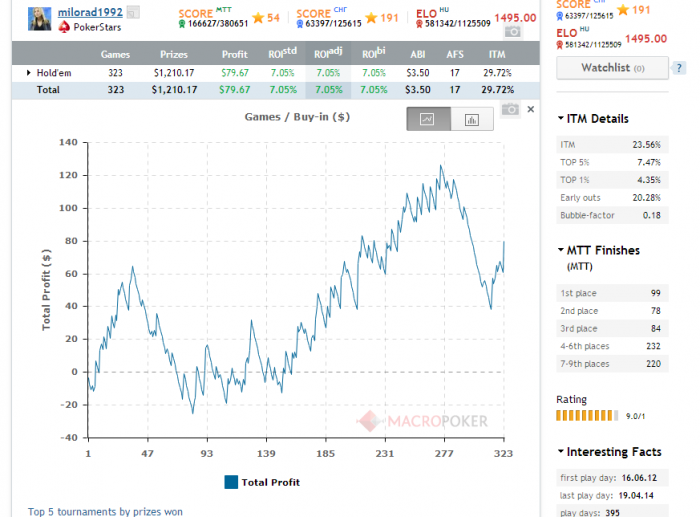700x517 pixels.
Task: Click the MTT score orange star icon
Action: (258, 18)
